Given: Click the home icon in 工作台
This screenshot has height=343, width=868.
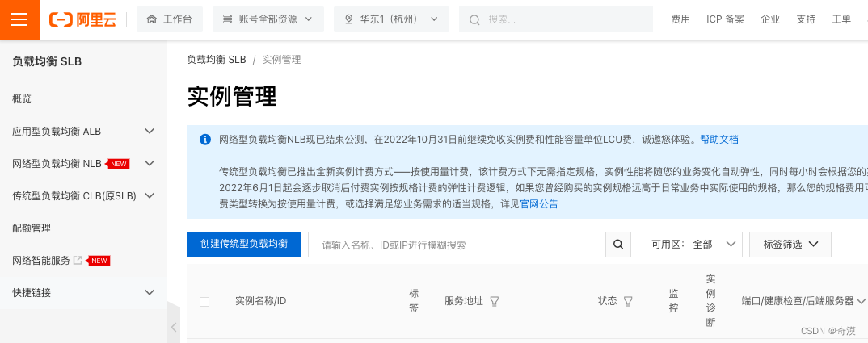Looking at the screenshot, I should pyautogui.click(x=152, y=19).
